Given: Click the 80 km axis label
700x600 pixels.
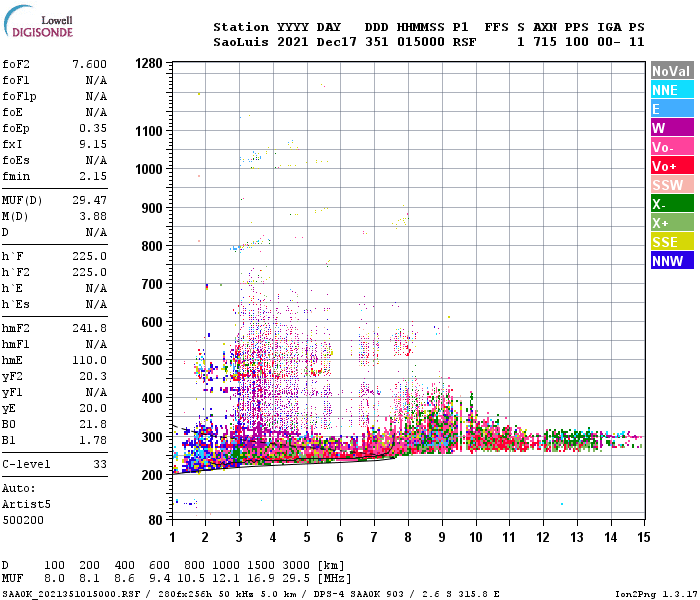Looking at the screenshot, I should coord(155,520).
